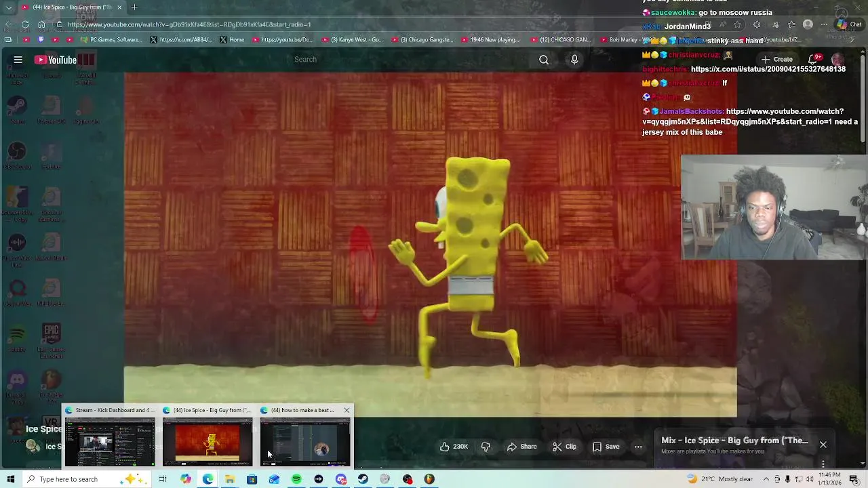Open the Epic Games Launcher desktop icon

point(52,341)
